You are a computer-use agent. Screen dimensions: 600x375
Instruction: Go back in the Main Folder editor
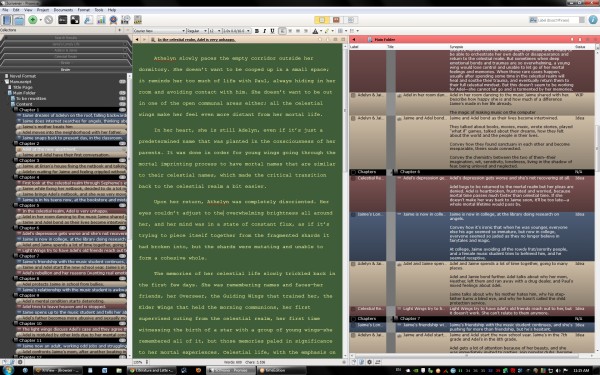pos(354,39)
